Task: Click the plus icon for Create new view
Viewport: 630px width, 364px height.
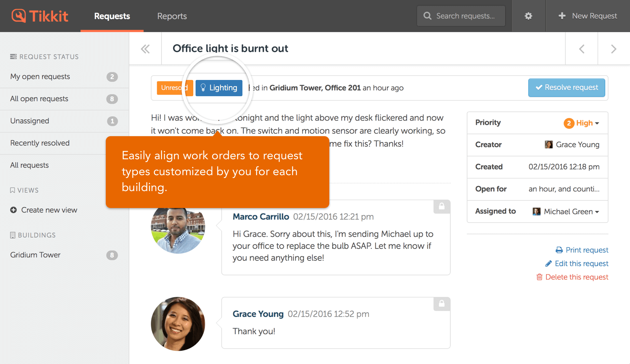Action: click(13, 210)
